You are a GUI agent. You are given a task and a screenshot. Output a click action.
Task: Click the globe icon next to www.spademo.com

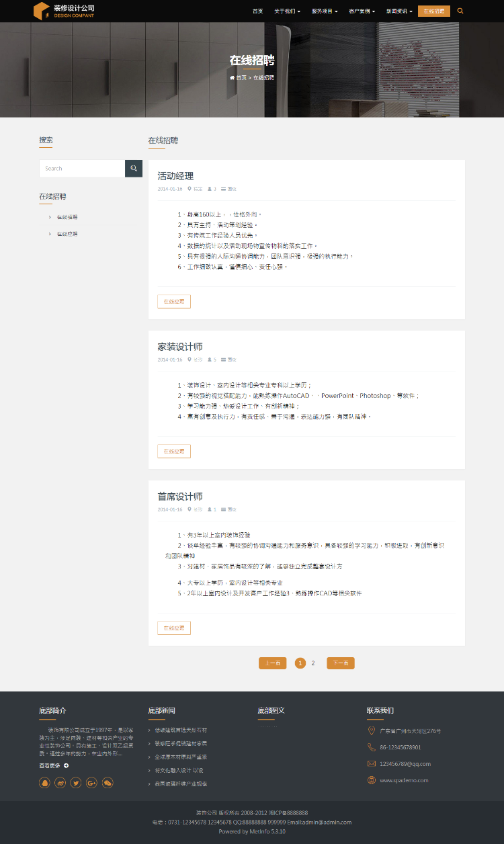click(372, 780)
